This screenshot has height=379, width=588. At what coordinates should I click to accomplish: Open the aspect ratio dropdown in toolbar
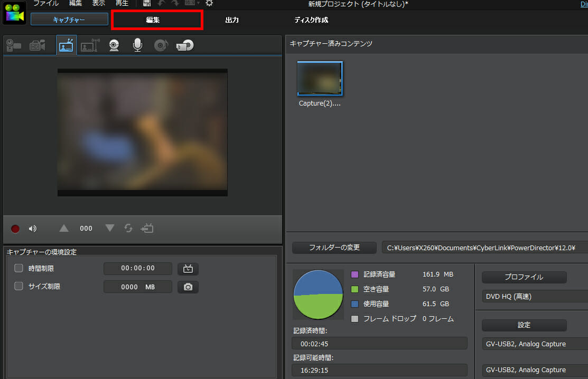192,3
